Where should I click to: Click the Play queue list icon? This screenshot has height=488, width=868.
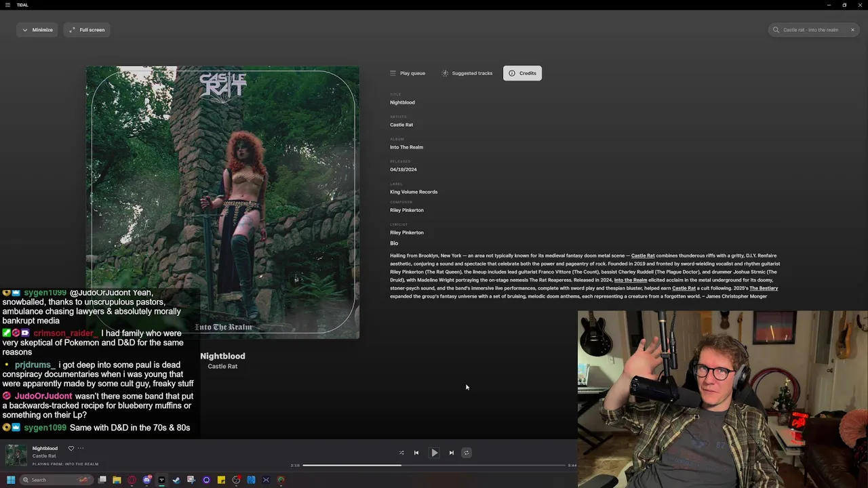click(393, 73)
